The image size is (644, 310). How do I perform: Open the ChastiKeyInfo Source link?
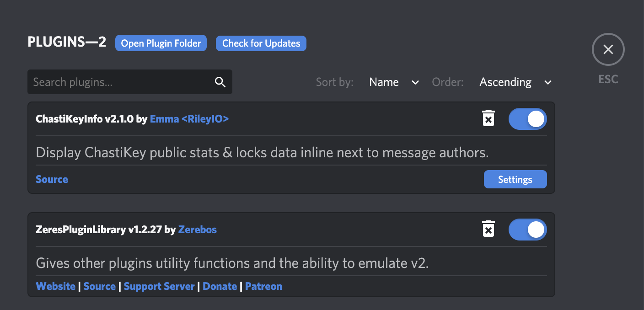tap(52, 179)
